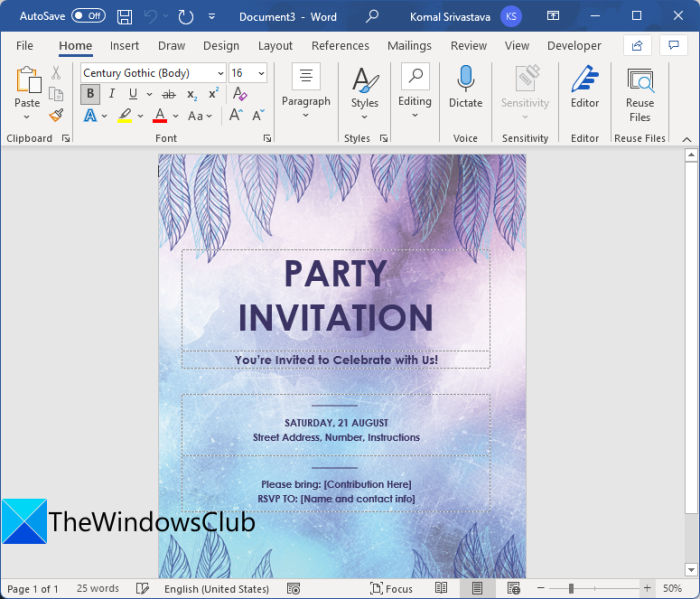Viewport: 700px width, 599px height.
Task: Click the zoom slider in status bar
Action: [571, 589]
